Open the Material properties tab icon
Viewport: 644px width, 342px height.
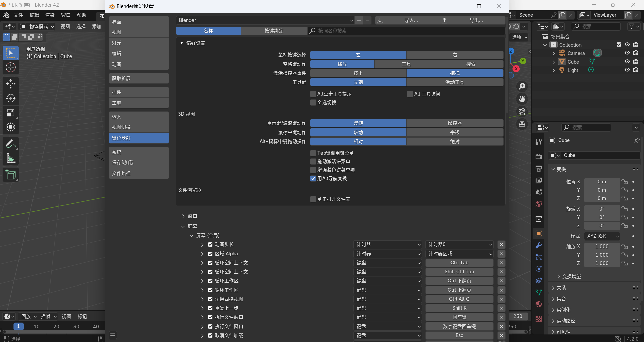pos(539,304)
